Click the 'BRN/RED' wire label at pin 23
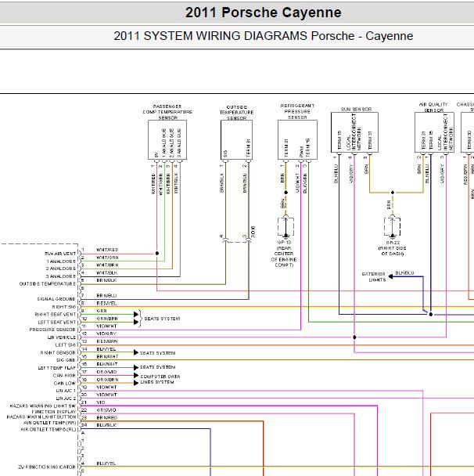 click(x=106, y=418)
